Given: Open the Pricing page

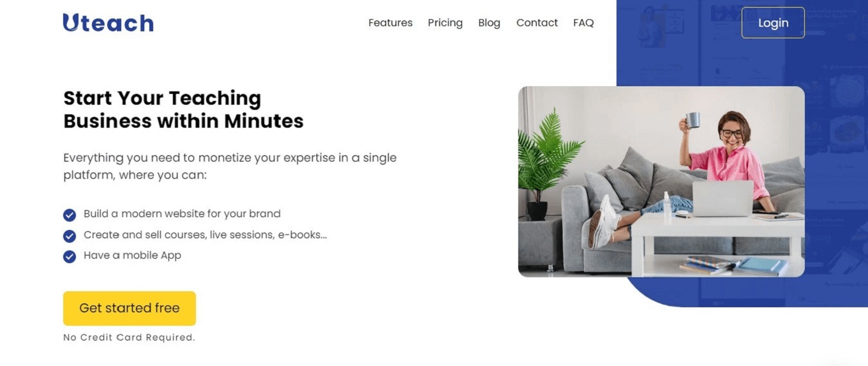Looking at the screenshot, I should pyautogui.click(x=445, y=23).
